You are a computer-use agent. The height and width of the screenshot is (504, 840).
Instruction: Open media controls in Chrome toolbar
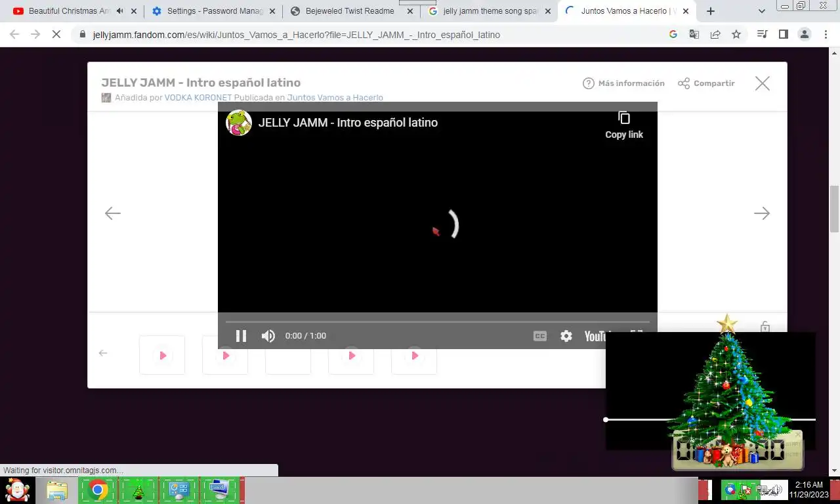pos(762,34)
